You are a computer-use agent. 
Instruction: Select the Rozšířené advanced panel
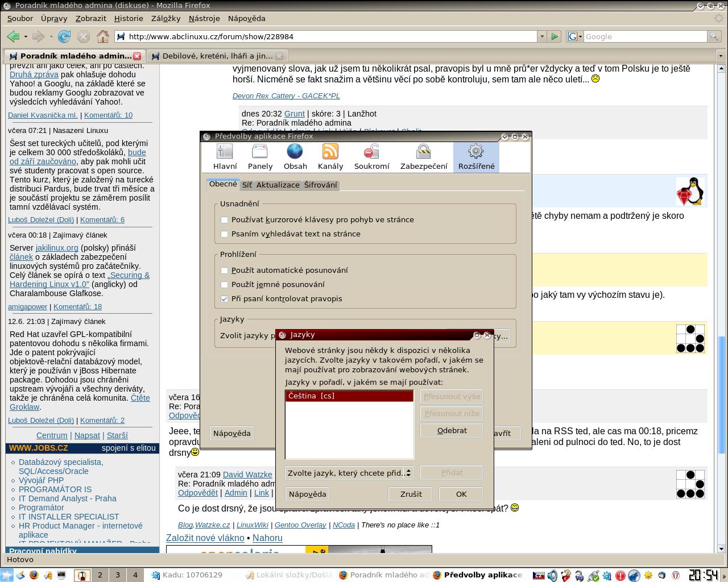(x=476, y=157)
